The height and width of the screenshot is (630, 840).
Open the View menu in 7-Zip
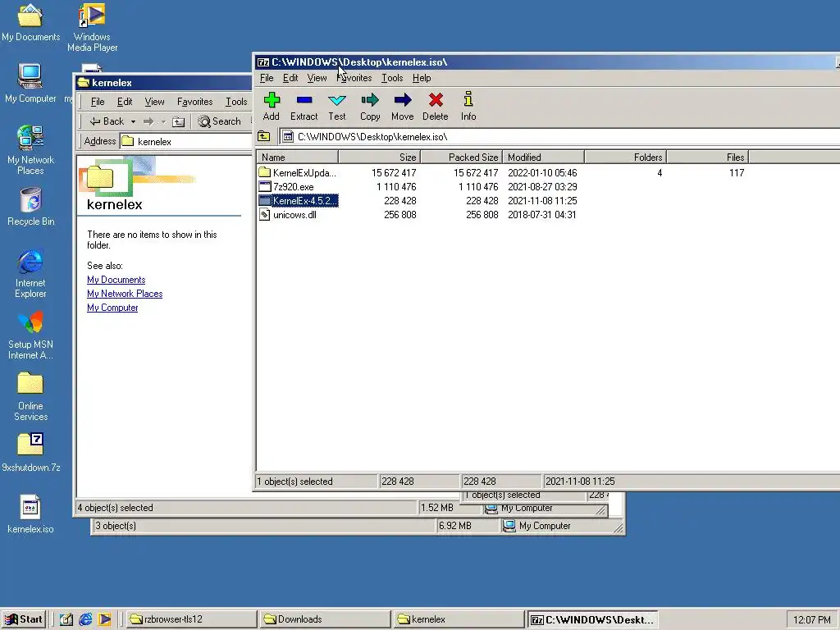(317, 78)
